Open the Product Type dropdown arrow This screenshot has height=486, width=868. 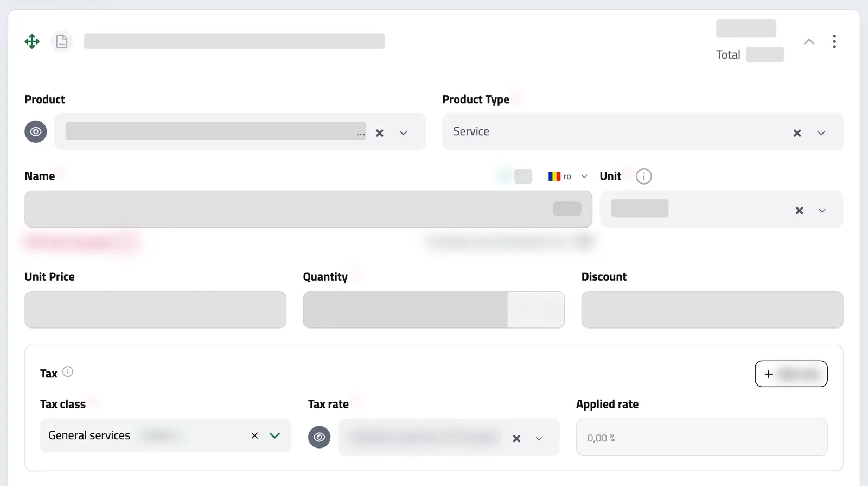click(821, 133)
